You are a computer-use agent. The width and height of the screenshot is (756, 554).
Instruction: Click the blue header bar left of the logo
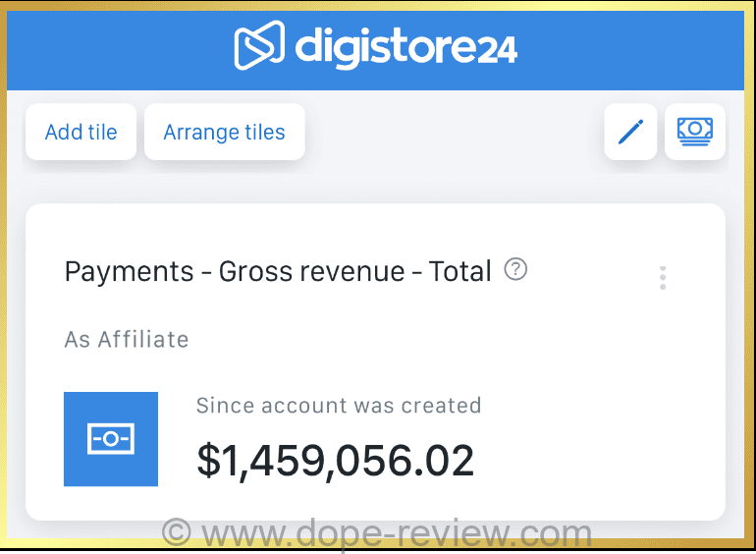click(118, 49)
